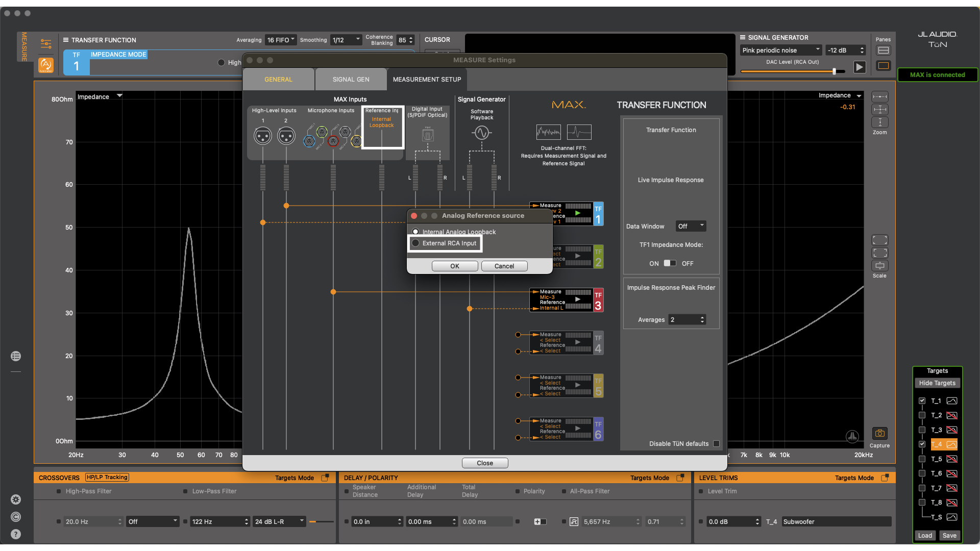Screen dimensions: 980x551
Task: Click the low-pass 122 Hz frequency field
Action: click(219, 522)
